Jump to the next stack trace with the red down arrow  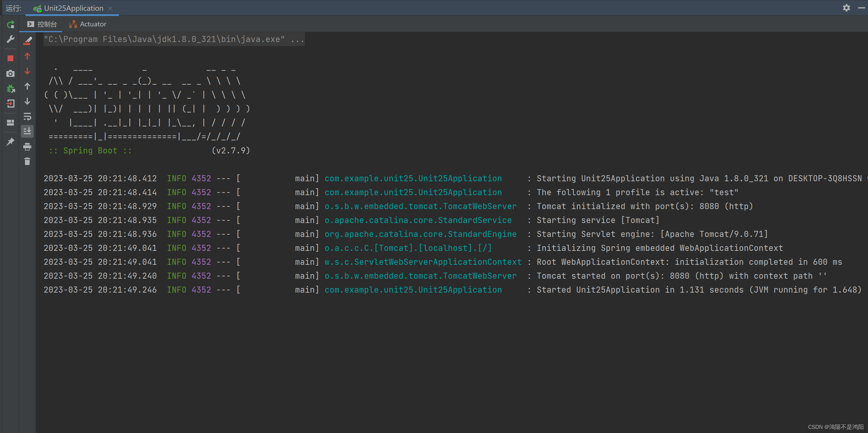pyautogui.click(x=27, y=71)
